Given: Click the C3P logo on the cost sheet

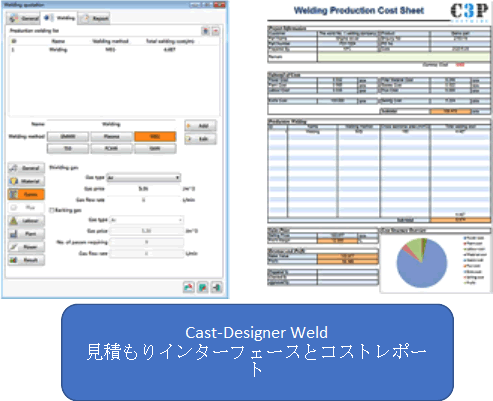Looking at the screenshot, I should click(470, 13).
